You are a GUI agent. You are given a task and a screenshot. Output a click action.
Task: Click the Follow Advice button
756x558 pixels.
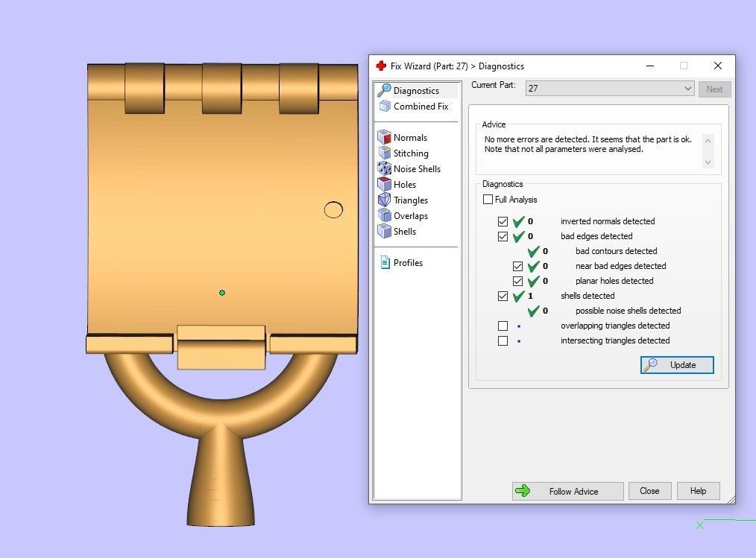[567, 491]
